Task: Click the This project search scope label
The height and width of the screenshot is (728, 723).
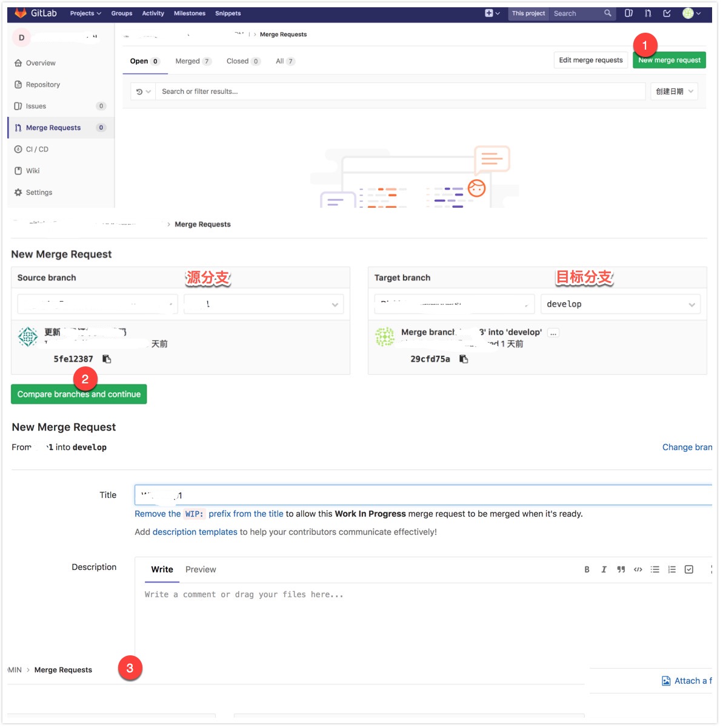Action: tap(528, 13)
